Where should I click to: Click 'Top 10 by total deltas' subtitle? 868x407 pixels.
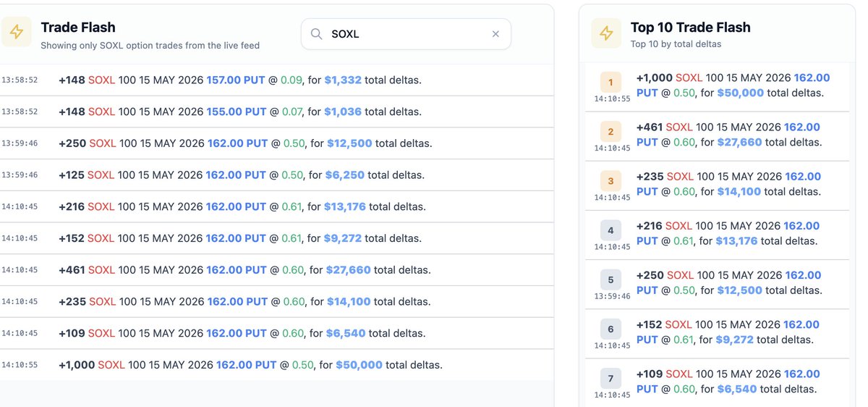click(676, 44)
